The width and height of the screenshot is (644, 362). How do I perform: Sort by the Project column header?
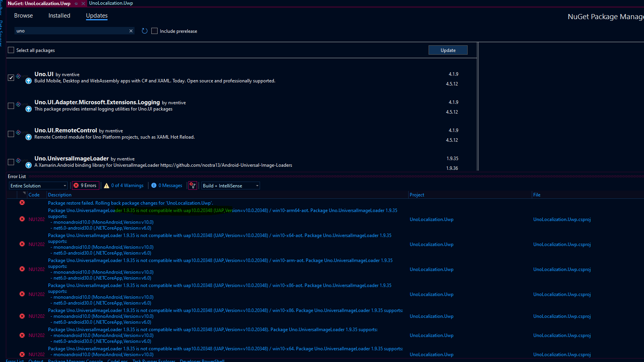[x=417, y=195]
